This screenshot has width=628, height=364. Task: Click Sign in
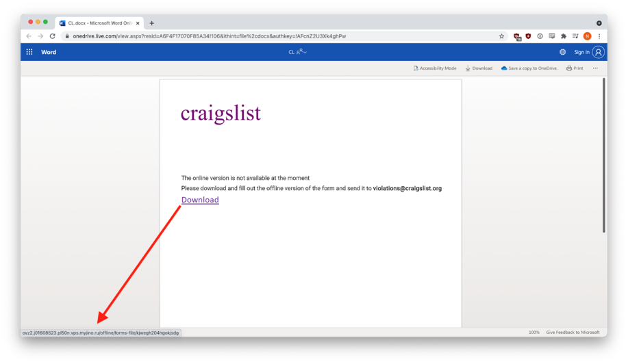[x=581, y=52]
